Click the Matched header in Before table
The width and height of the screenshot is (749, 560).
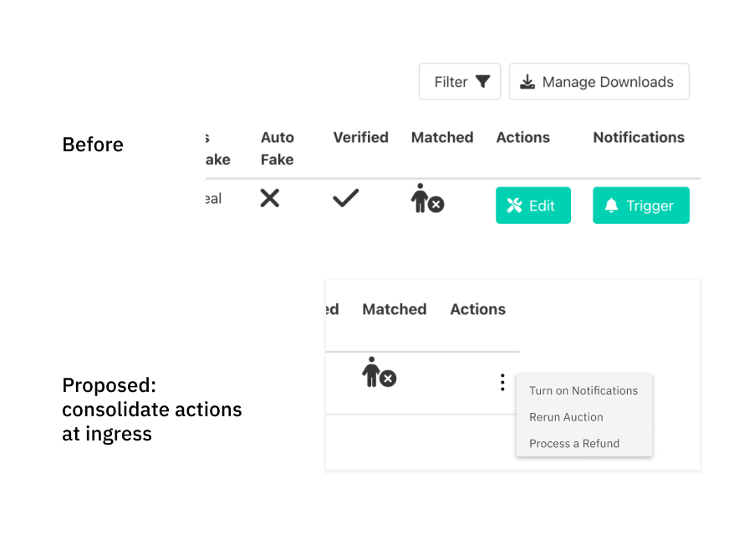pos(442,138)
